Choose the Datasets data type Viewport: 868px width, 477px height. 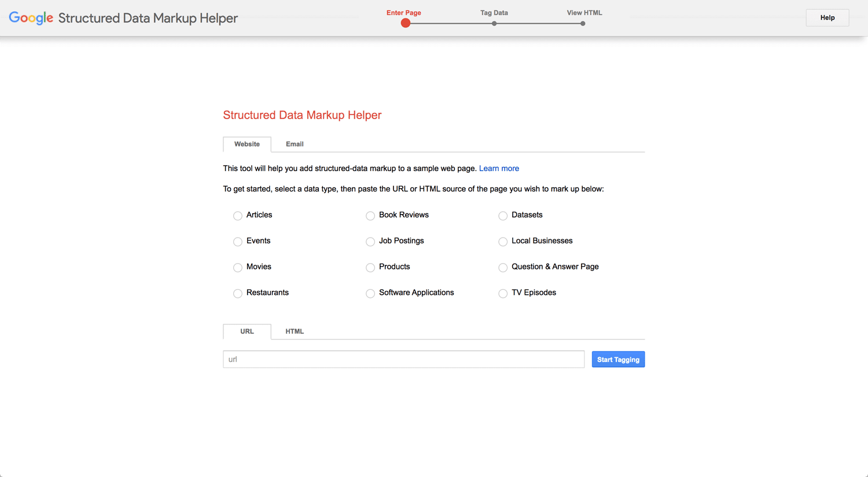[503, 216]
